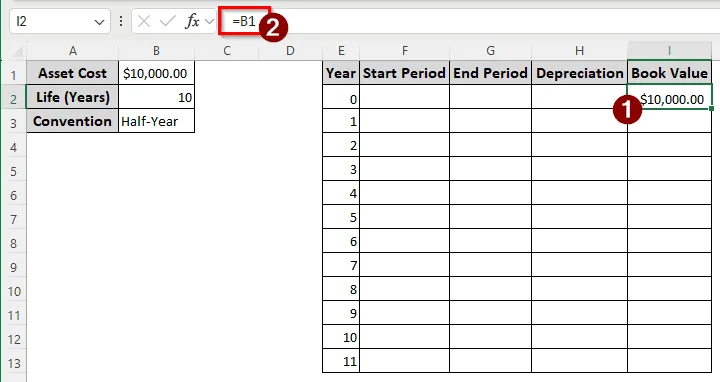Click the three-dot formula bar resize handle
Screen dimensions: 720x382
pos(121,21)
